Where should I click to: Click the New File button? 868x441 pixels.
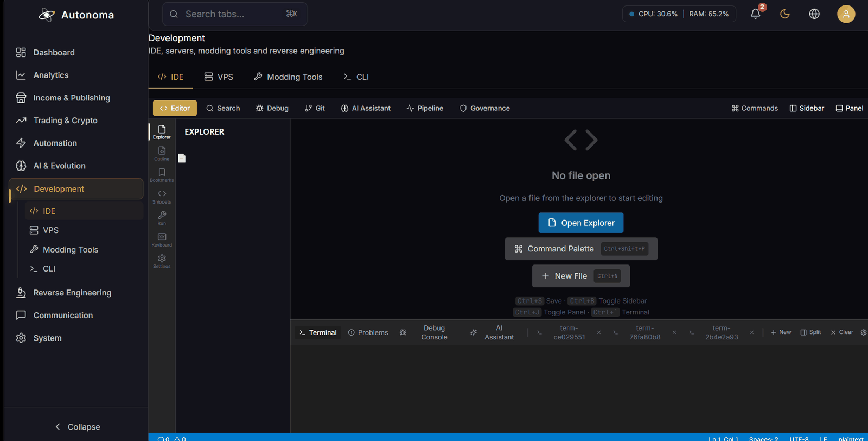[581, 276]
